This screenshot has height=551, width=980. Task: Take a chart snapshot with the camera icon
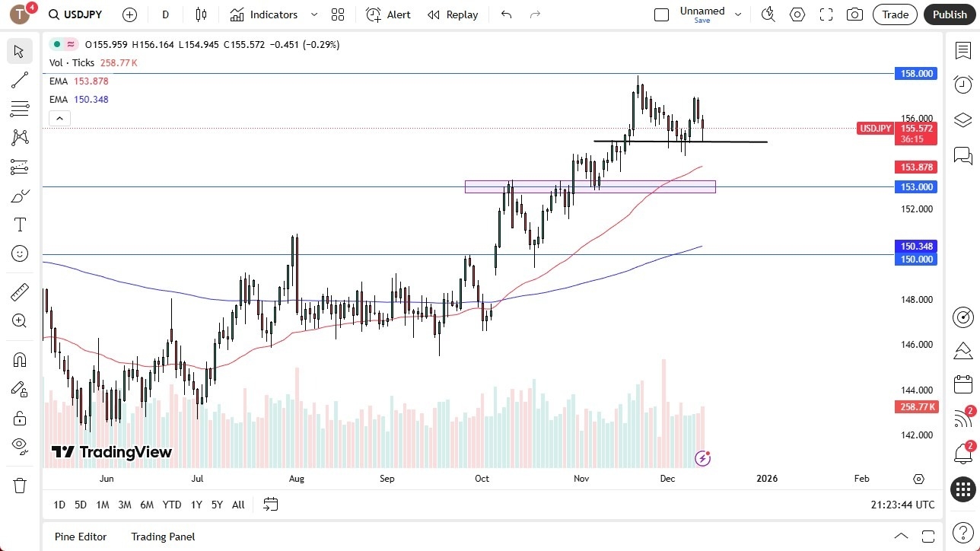(854, 14)
